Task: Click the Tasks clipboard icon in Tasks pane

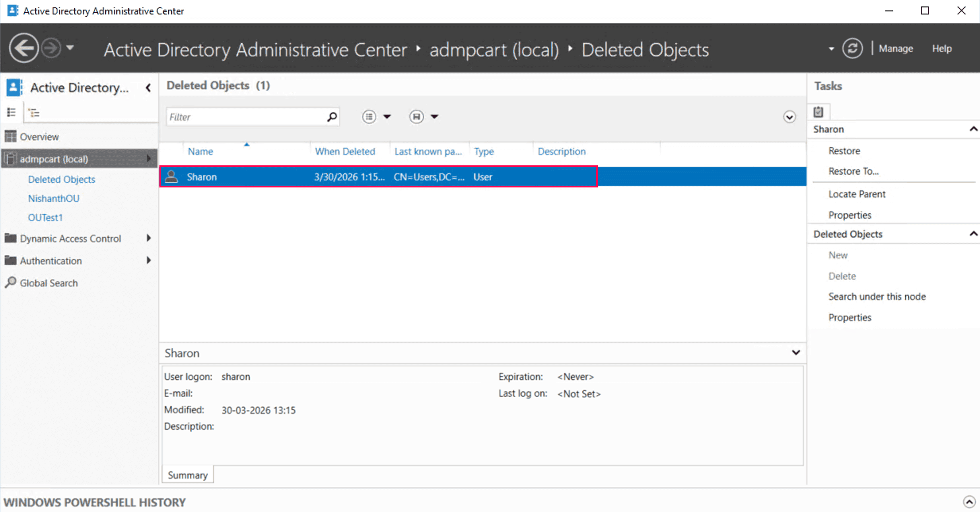Action: click(x=818, y=112)
